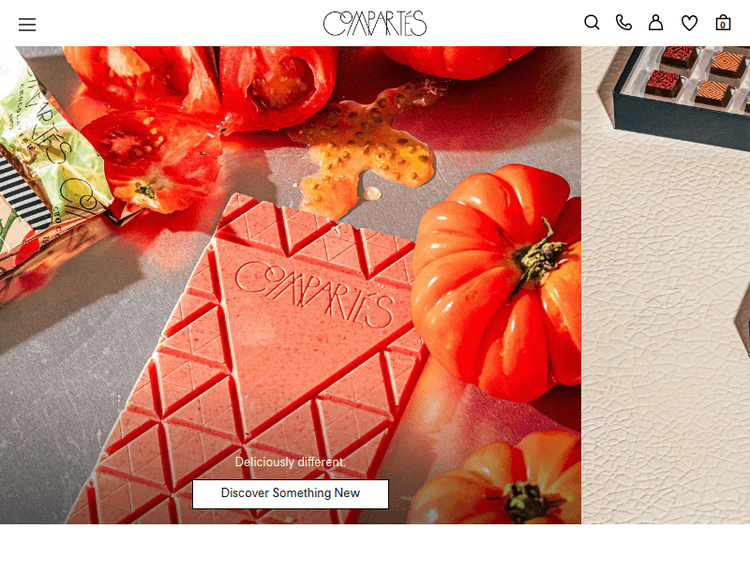
Task: Click the Discover Something New button
Action: point(290,494)
